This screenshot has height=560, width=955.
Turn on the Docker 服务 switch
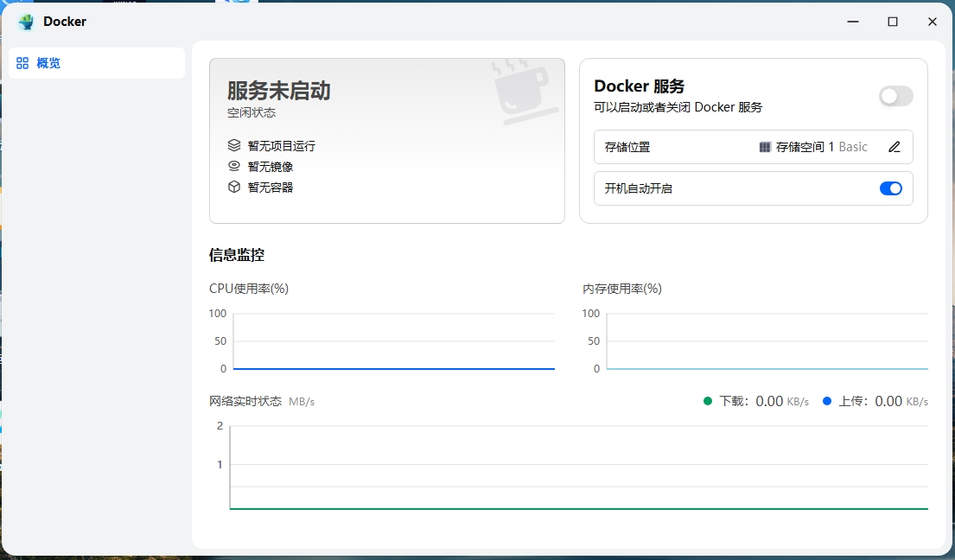tap(895, 96)
